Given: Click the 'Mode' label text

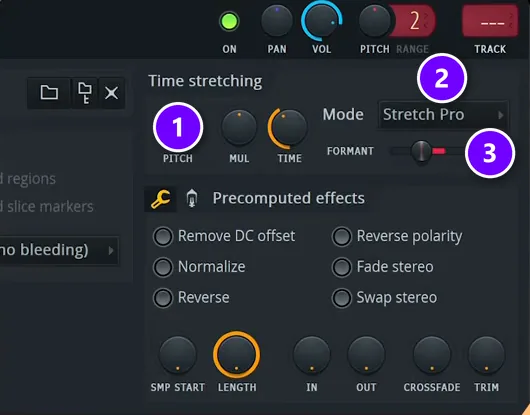Looking at the screenshot, I should click(343, 115).
